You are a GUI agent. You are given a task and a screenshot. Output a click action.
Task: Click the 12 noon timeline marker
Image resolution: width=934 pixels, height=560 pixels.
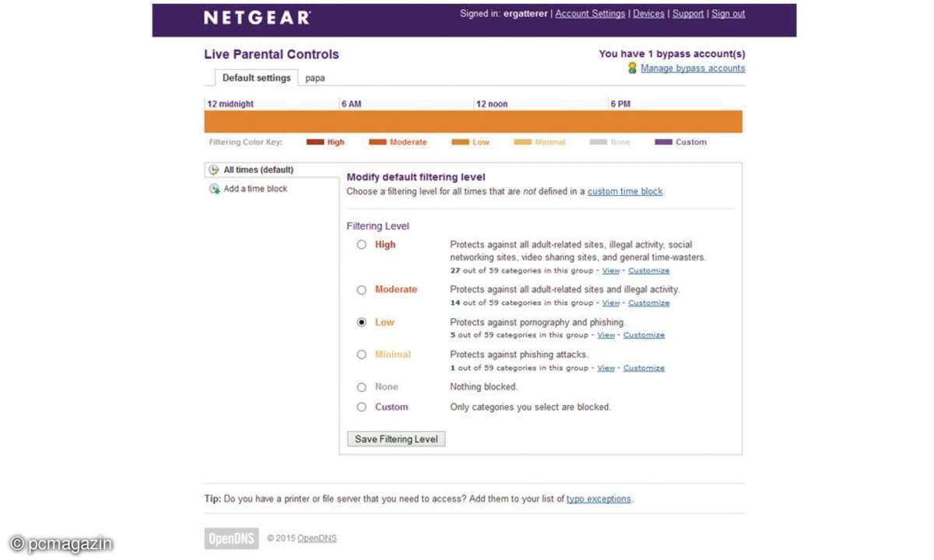(x=492, y=104)
